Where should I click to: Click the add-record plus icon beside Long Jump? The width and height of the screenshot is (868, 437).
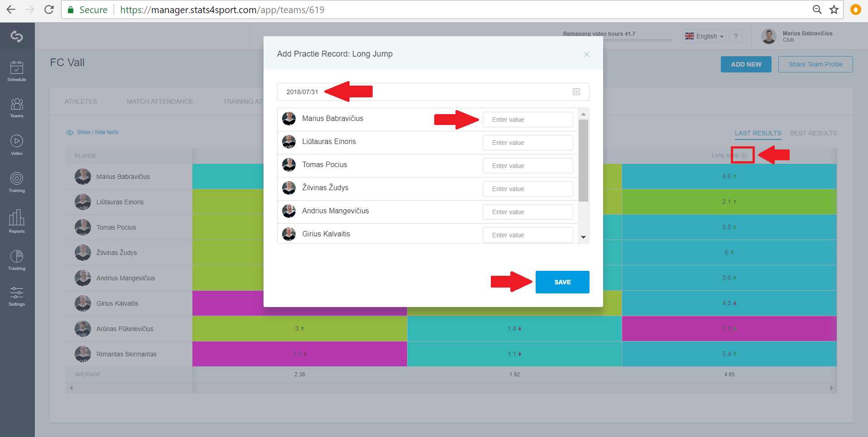tap(743, 155)
